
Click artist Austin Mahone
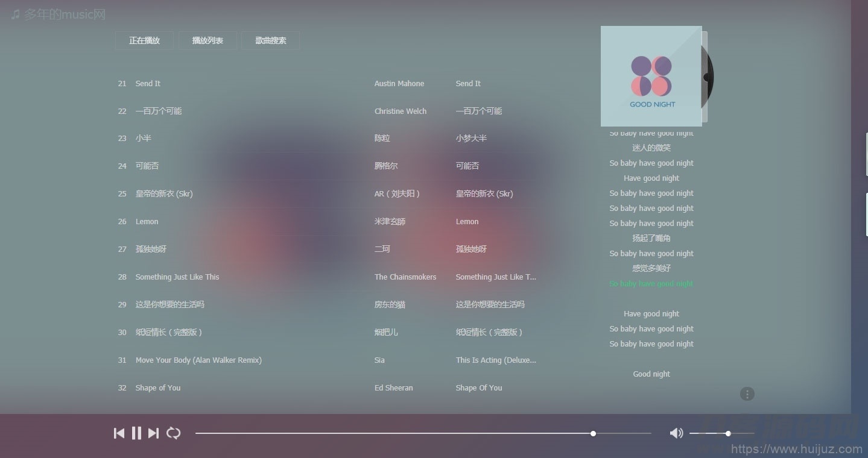pyautogui.click(x=399, y=84)
